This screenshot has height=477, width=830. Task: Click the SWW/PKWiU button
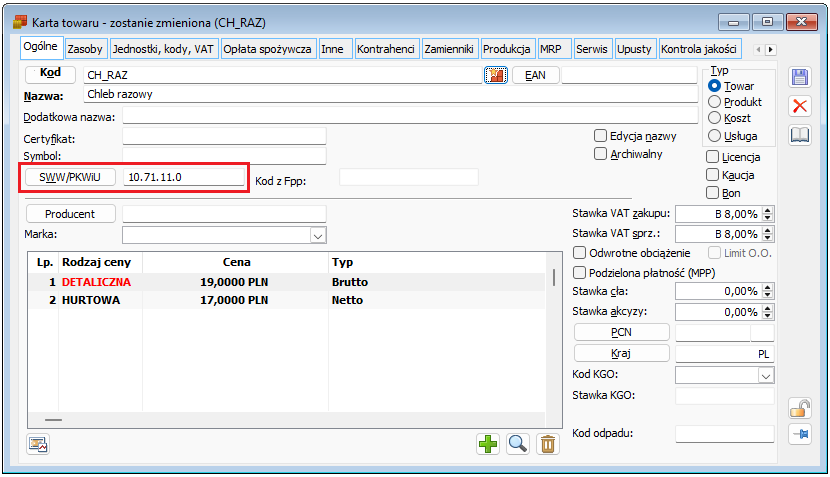pyautogui.click(x=70, y=177)
